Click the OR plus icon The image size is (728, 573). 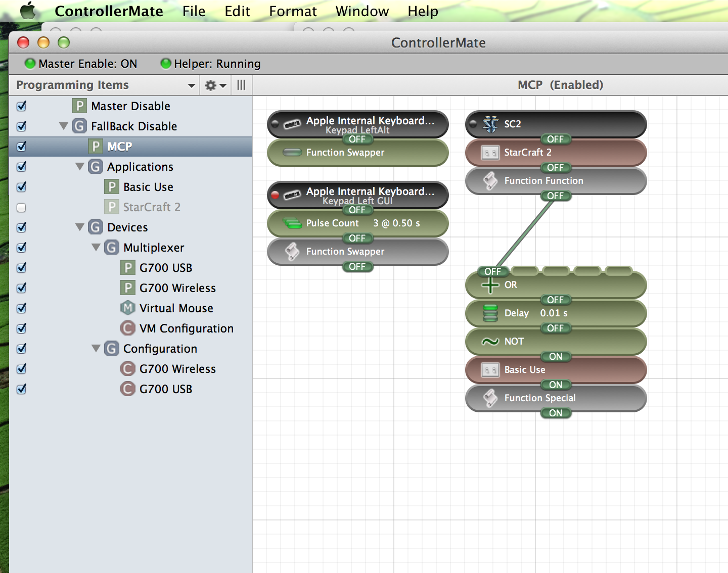point(490,285)
